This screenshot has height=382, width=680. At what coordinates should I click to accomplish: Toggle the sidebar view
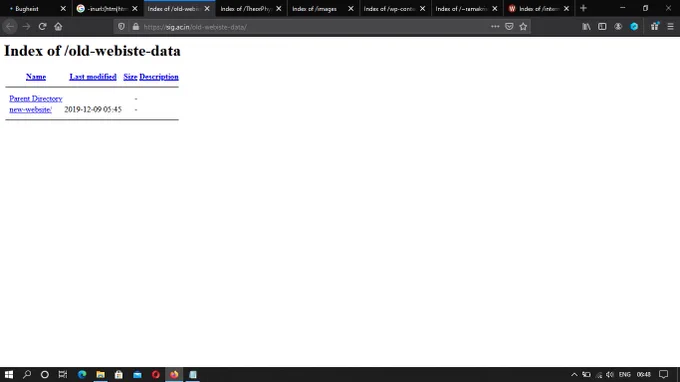coord(602,27)
